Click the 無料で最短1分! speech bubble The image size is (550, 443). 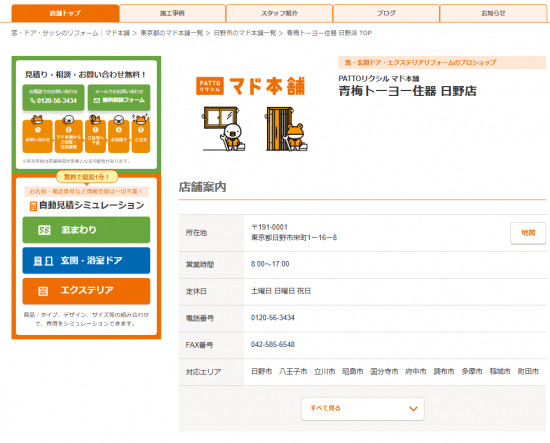(87, 177)
